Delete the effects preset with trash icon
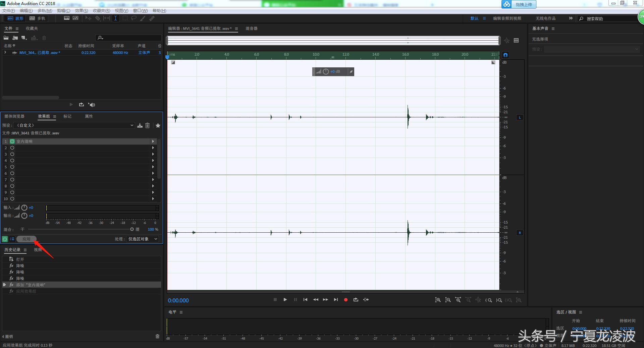 point(147,125)
